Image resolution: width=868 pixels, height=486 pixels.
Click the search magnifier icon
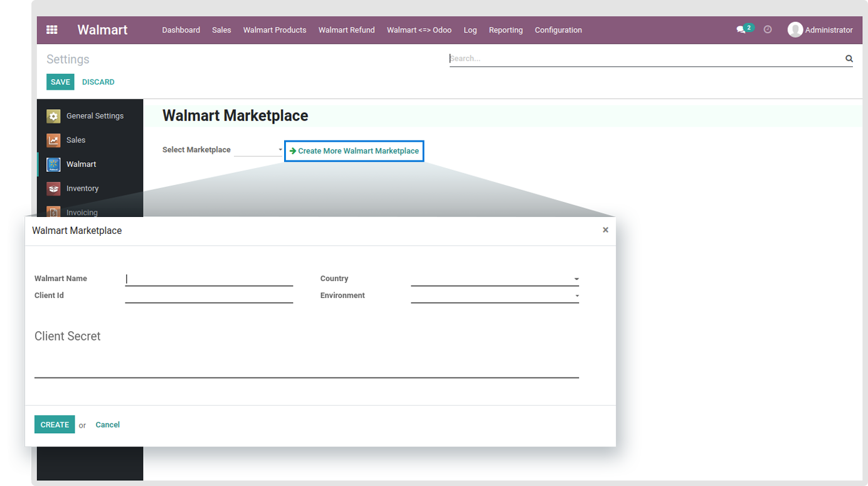849,58
